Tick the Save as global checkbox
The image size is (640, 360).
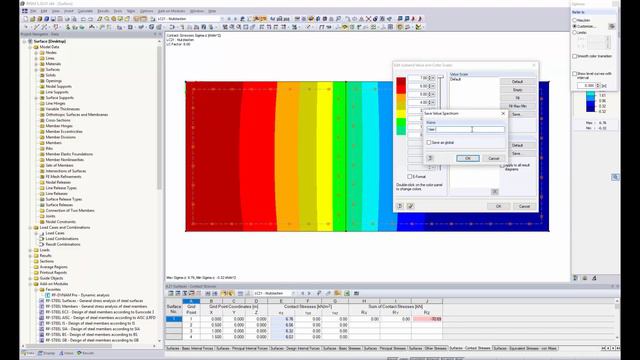pyautogui.click(x=429, y=142)
